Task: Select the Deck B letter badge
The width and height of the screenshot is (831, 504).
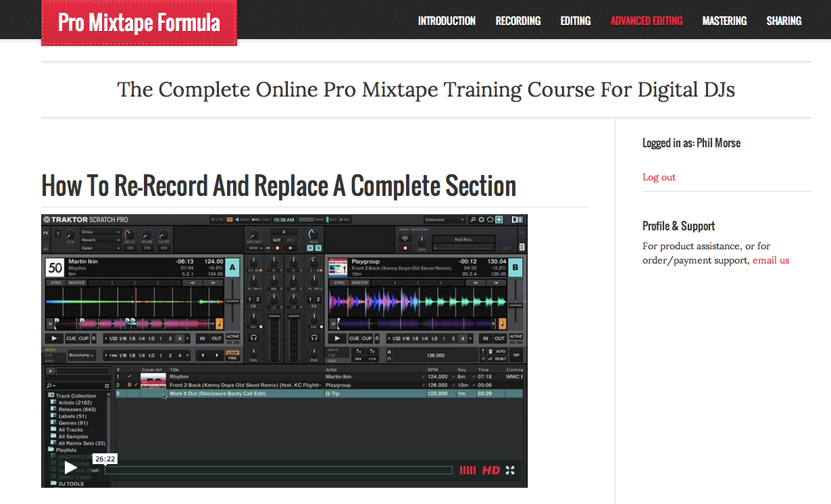Action: coord(515,267)
